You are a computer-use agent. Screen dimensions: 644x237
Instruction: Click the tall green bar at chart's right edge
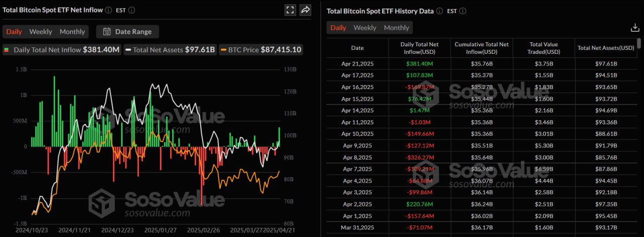279,137
